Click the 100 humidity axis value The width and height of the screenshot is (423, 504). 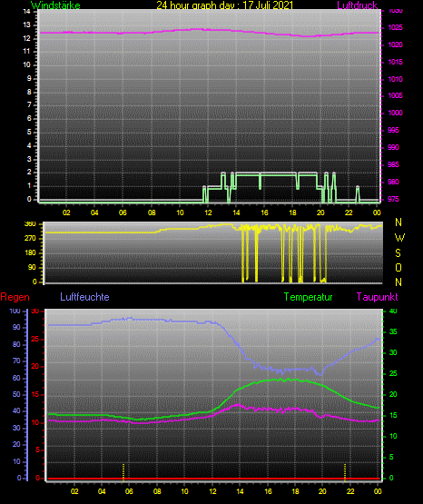click(x=15, y=311)
